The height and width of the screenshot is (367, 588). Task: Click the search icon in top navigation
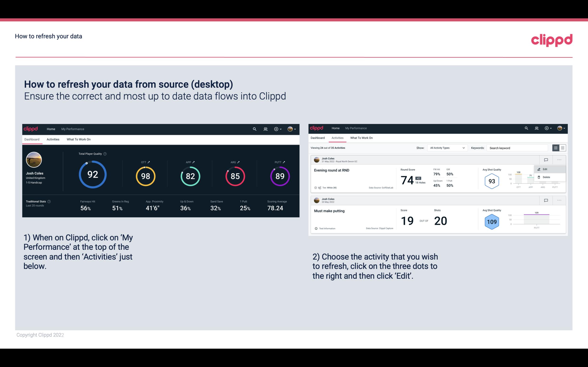click(x=254, y=129)
